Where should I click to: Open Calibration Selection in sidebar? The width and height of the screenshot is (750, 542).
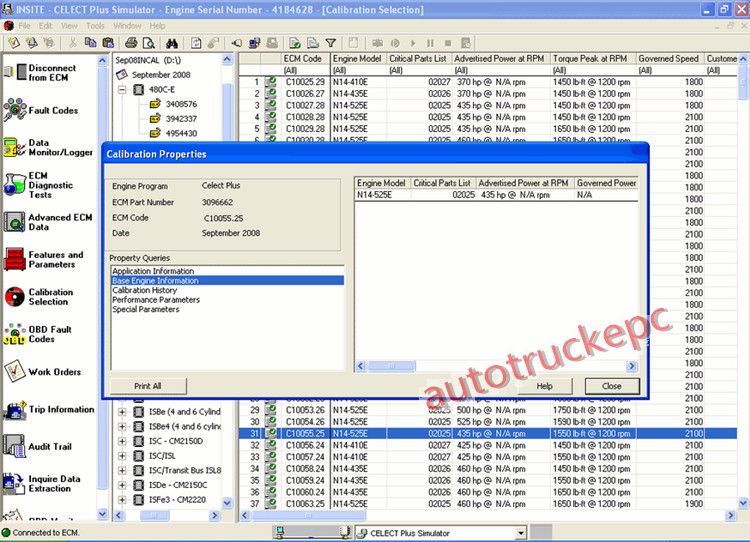39,297
